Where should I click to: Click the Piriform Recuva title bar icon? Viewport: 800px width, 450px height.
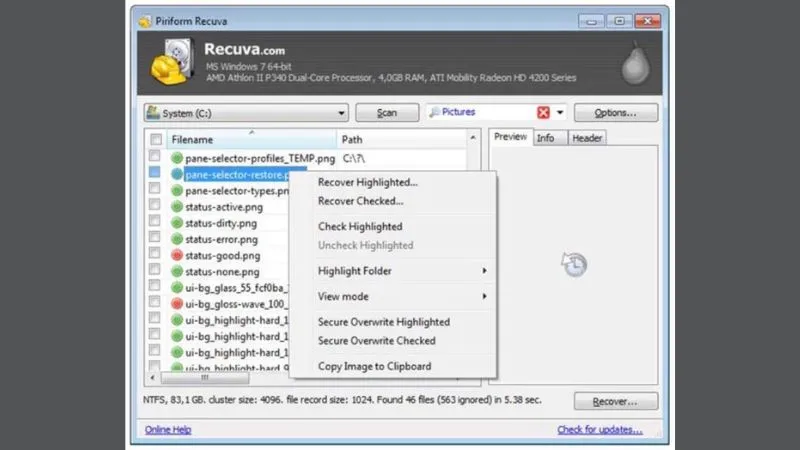pos(145,21)
